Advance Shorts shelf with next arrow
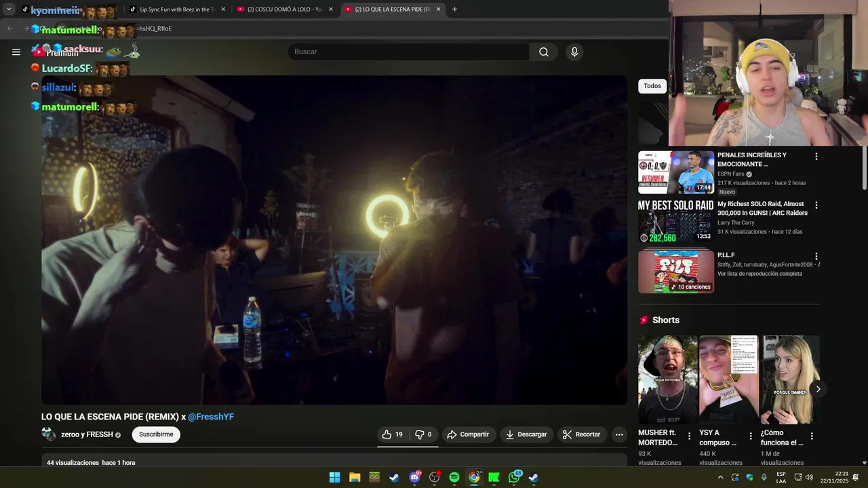Screen dimensions: 868x488 [818, 389]
